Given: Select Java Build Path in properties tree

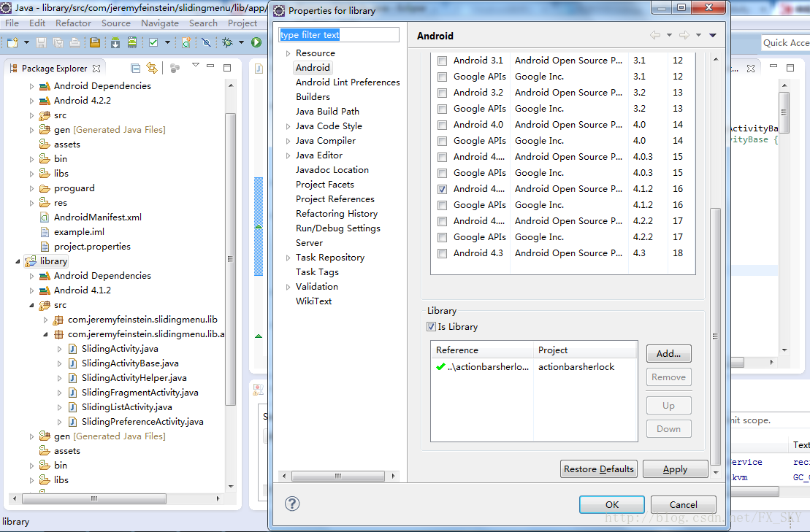Looking at the screenshot, I should click(x=327, y=112).
